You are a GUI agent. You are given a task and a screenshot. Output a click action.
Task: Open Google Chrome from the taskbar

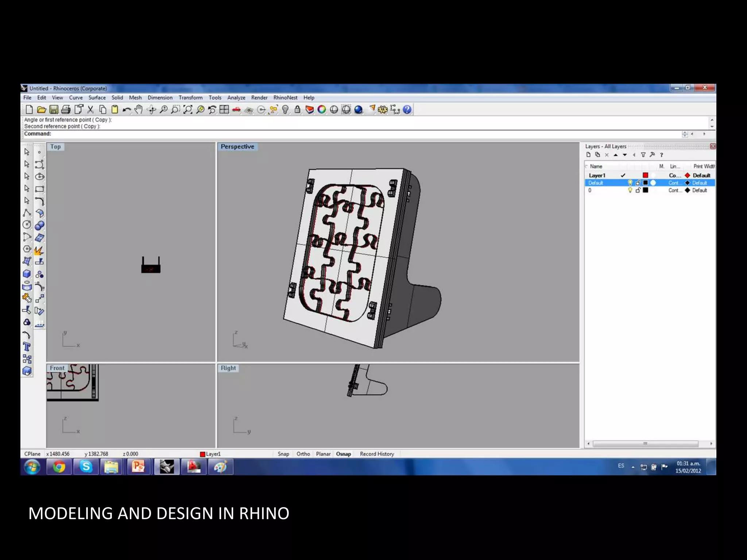59,467
